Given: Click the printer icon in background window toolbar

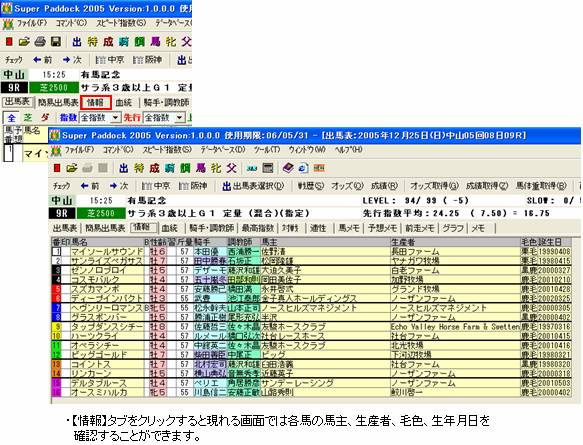Looking at the screenshot, I should click(x=40, y=42).
